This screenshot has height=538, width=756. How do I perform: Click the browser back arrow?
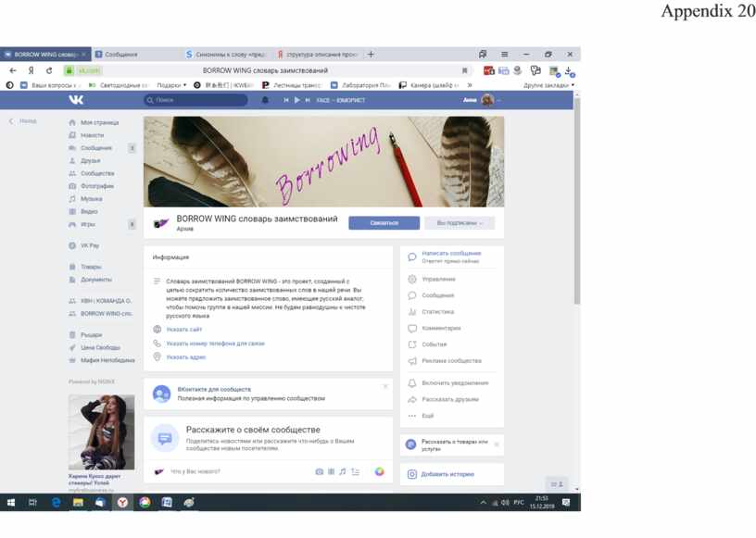point(13,70)
